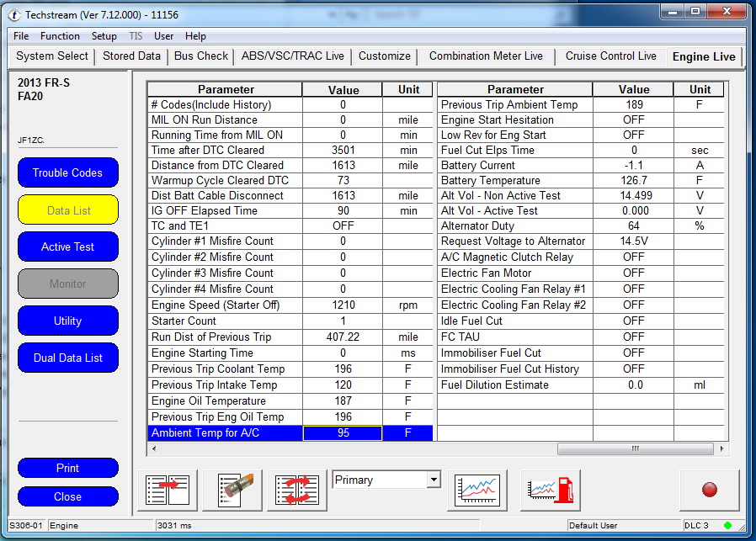This screenshot has height=541, width=756.
Task: Open the Setup menu
Action: [x=104, y=36]
